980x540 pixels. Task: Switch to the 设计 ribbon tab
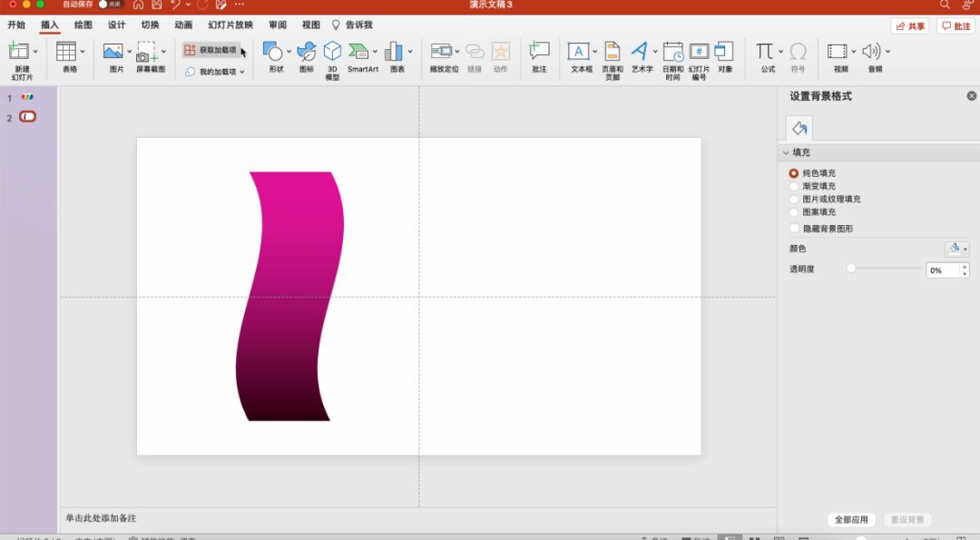tap(116, 25)
